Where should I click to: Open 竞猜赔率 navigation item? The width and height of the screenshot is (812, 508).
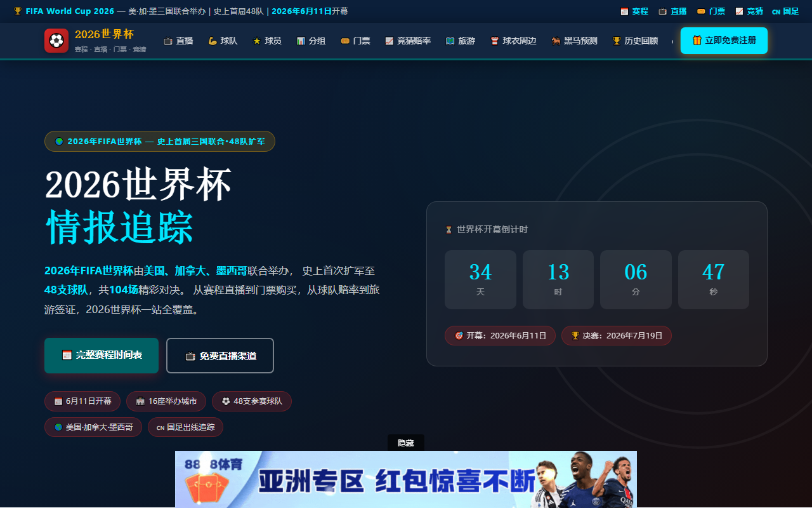[408, 41]
